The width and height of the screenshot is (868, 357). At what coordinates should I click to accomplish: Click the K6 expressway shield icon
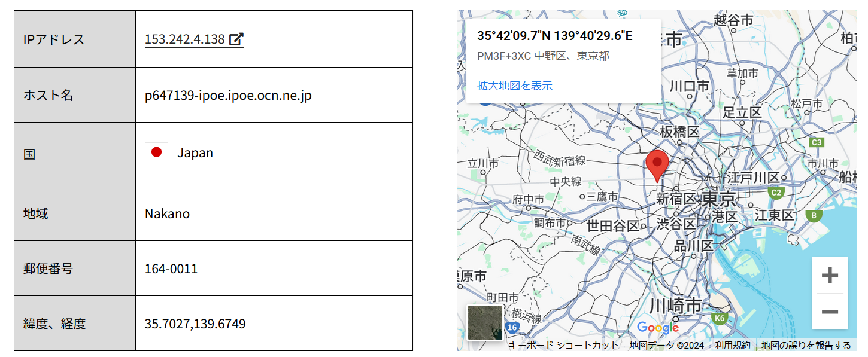click(720, 319)
